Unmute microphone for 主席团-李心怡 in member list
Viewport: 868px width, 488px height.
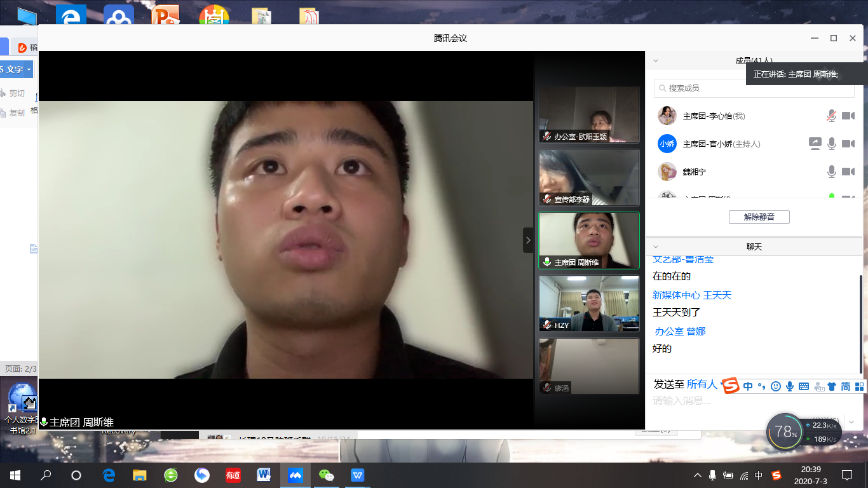831,116
